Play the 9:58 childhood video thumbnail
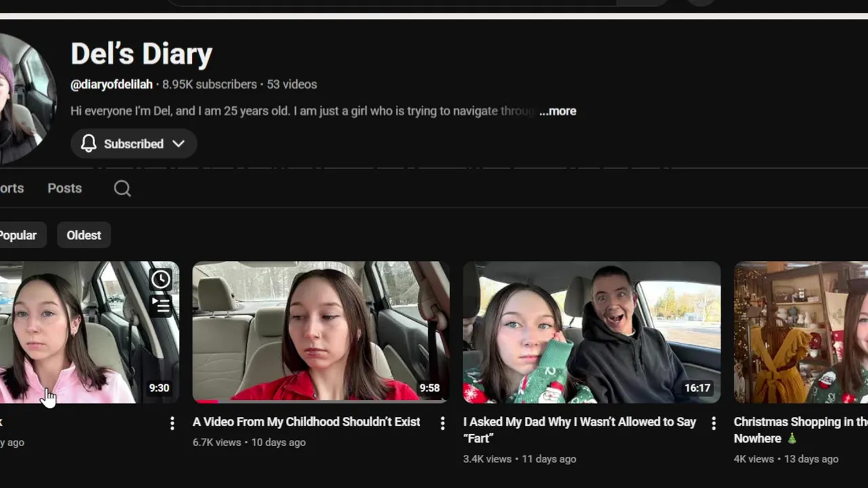The height and width of the screenshot is (488, 868). click(321, 332)
